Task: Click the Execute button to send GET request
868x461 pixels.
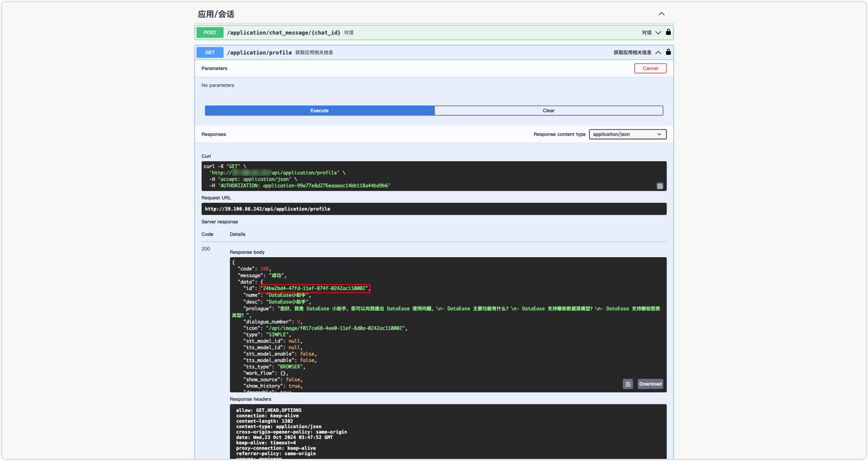Action: tap(320, 111)
